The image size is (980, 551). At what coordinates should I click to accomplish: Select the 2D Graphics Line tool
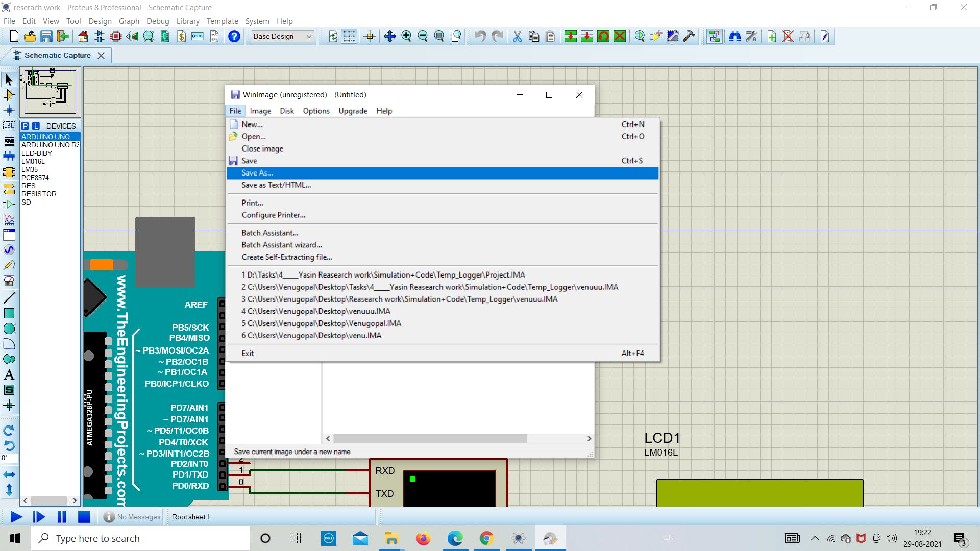(x=9, y=298)
